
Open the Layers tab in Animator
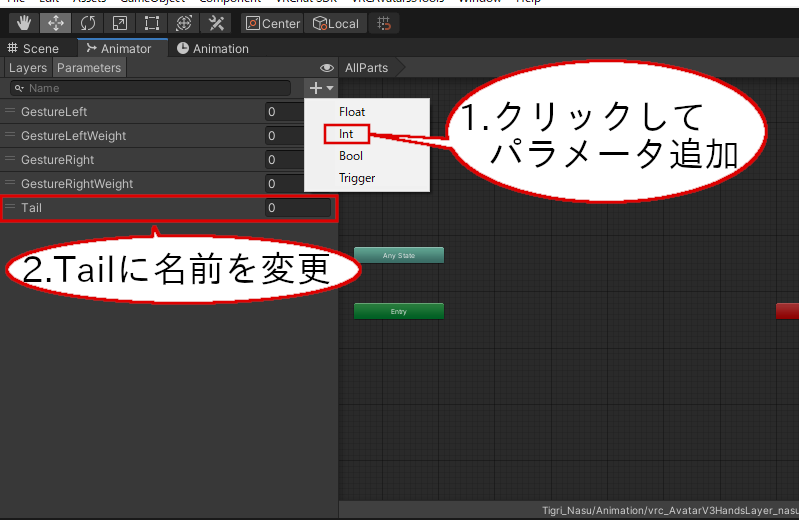tap(28, 68)
